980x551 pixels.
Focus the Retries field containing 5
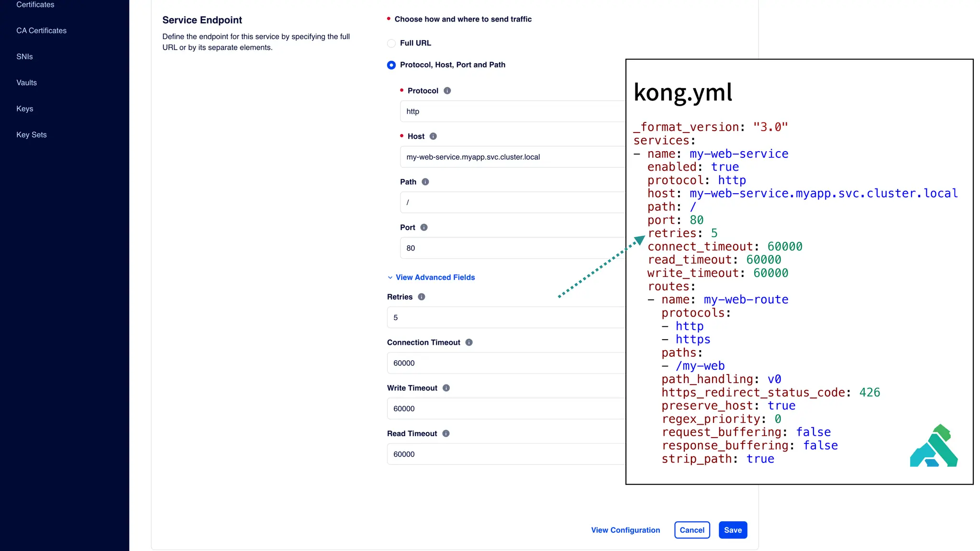(506, 318)
